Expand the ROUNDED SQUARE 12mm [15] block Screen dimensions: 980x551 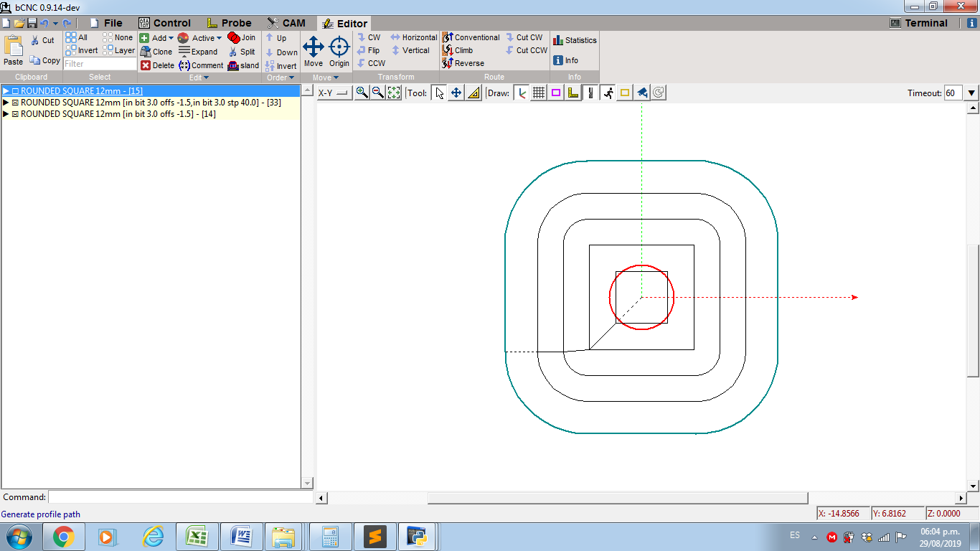click(6, 91)
